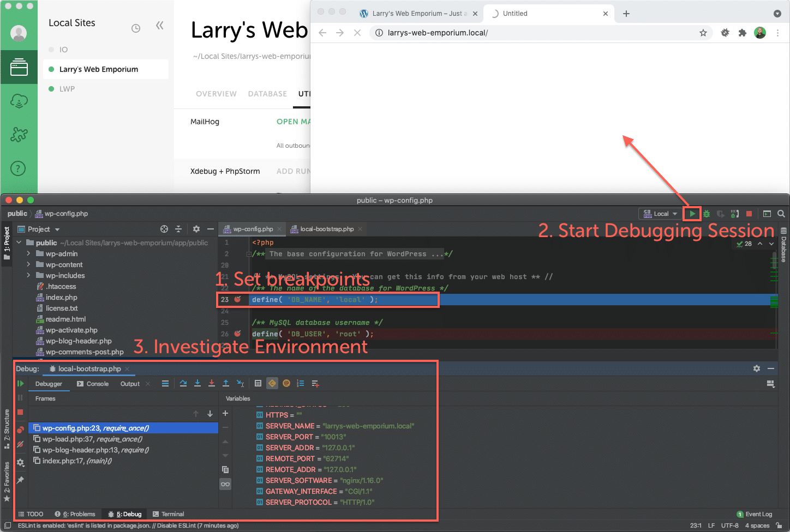
Task: Pin the Debug tab with pin icon
Action: (x=20, y=480)
